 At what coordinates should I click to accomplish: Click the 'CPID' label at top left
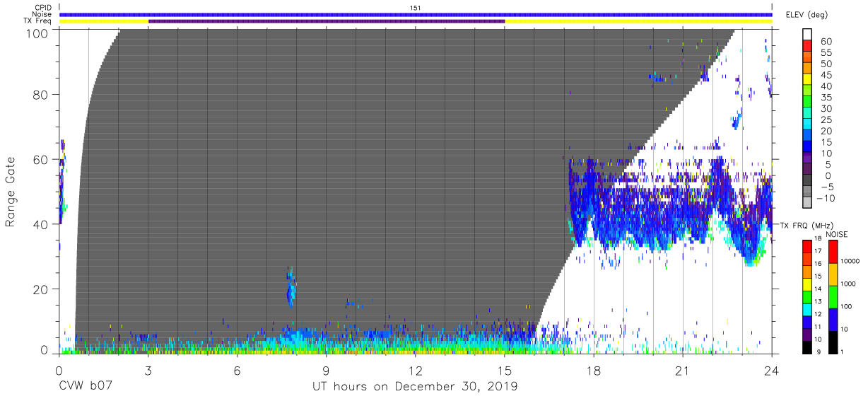[x=42, y=7]
